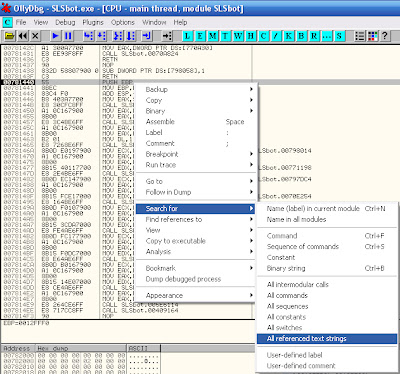
Task: Expand the Follow in Dump submenu
Action: 195,192
